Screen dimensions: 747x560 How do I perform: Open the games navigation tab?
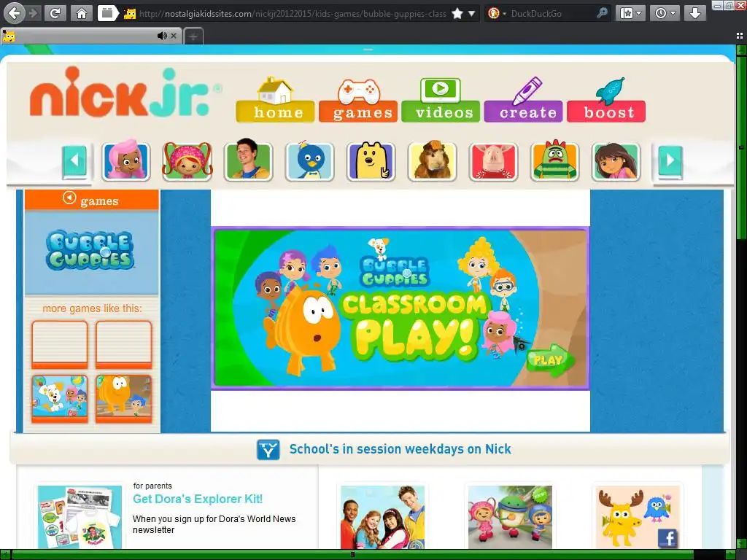point(358,101)
